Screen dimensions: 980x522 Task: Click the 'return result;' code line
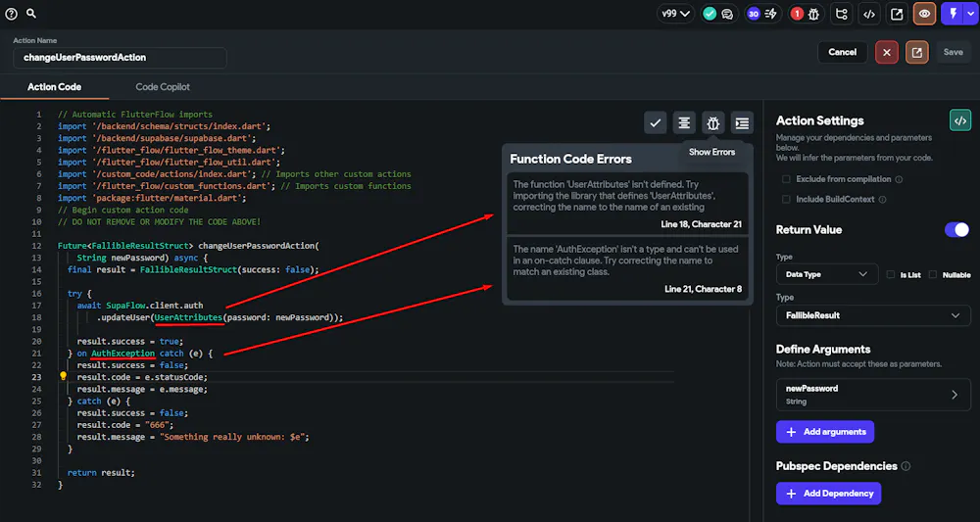click(x=101, y=473)
